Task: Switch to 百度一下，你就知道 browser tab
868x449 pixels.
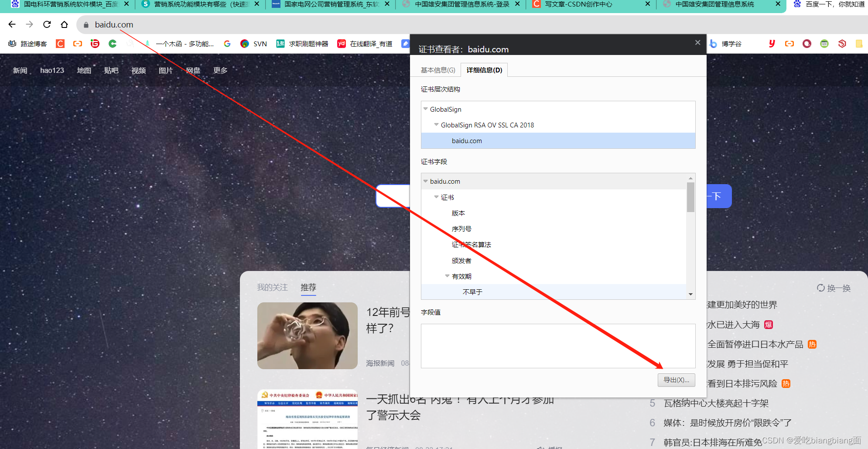Action: pyautogui.click(x=829, y=4)
